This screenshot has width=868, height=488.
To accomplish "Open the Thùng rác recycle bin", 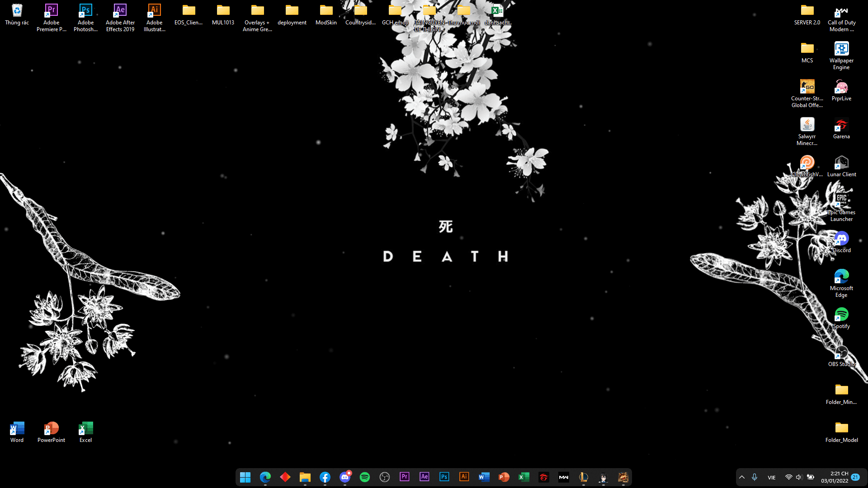I will 16,9.
